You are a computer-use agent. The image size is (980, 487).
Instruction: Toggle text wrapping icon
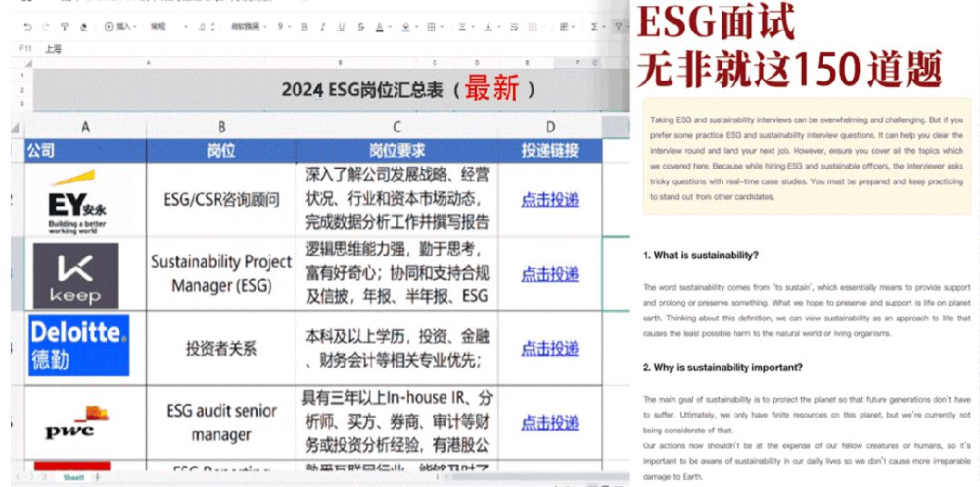point(514,27)
